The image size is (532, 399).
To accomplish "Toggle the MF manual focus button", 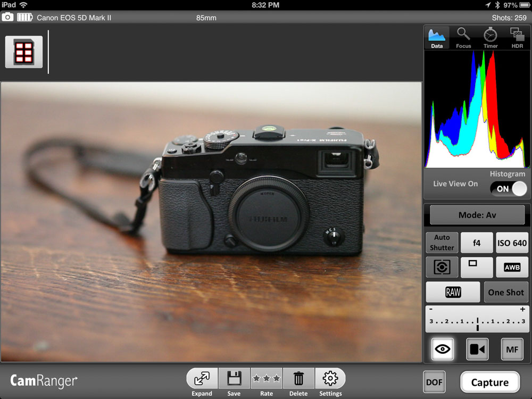I will point(512,349).
